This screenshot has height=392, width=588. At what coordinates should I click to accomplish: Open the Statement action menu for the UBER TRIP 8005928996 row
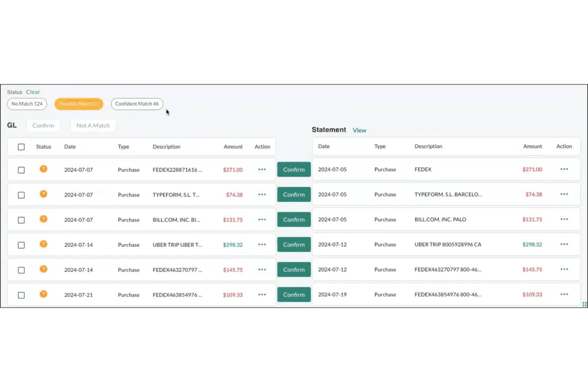coord(564,244)
